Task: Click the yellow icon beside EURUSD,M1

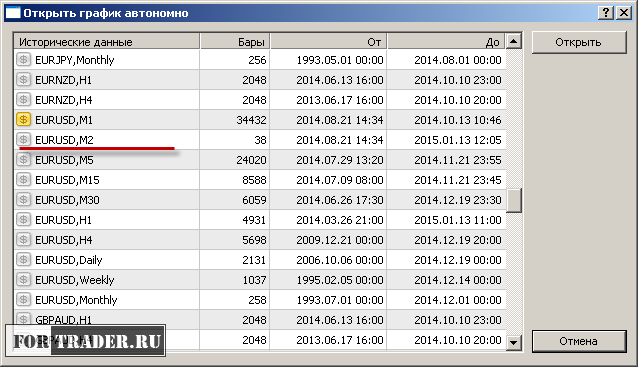Action: (24, 120)
